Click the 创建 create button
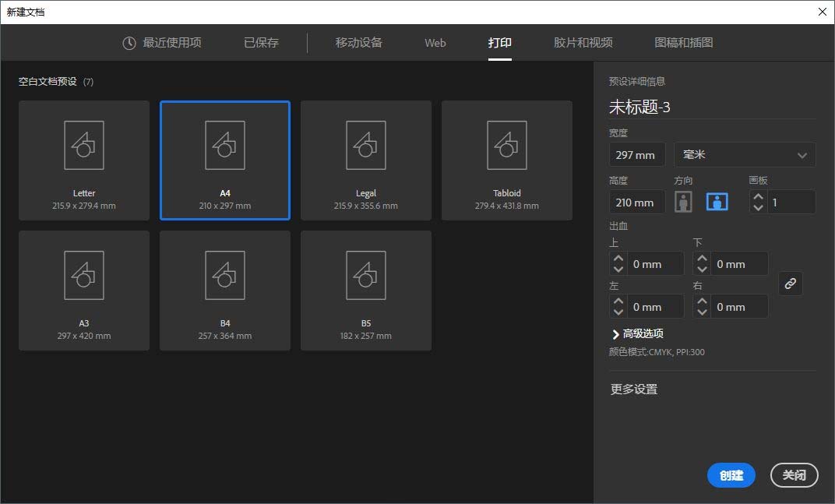The width and height of the screenshot is (835, 504). [731, 475]
